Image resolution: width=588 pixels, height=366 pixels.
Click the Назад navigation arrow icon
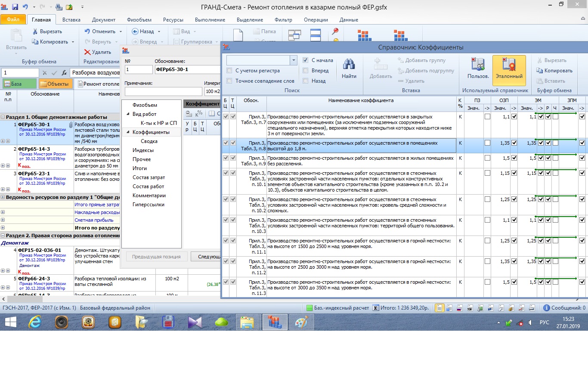(x=135, y=31)
